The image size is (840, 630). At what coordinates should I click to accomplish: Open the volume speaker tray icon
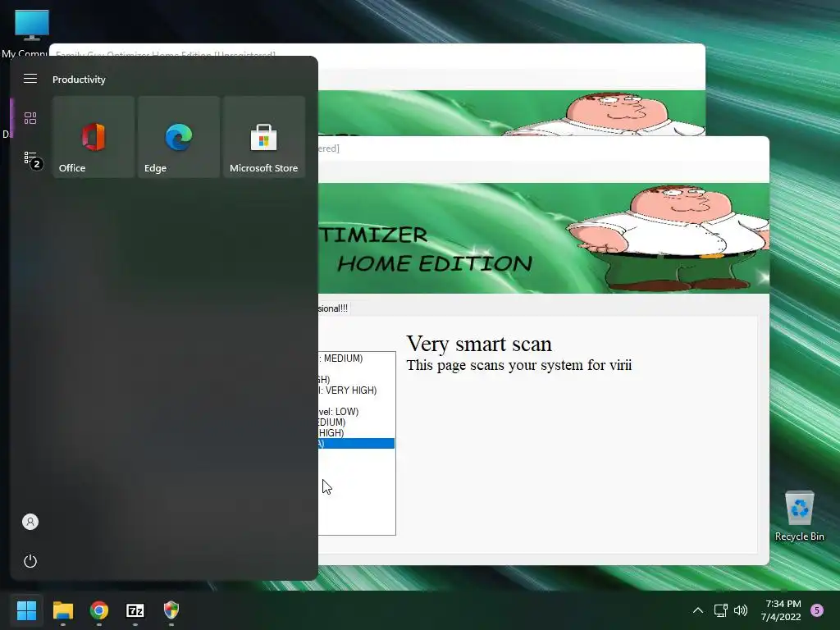(741, 610)
